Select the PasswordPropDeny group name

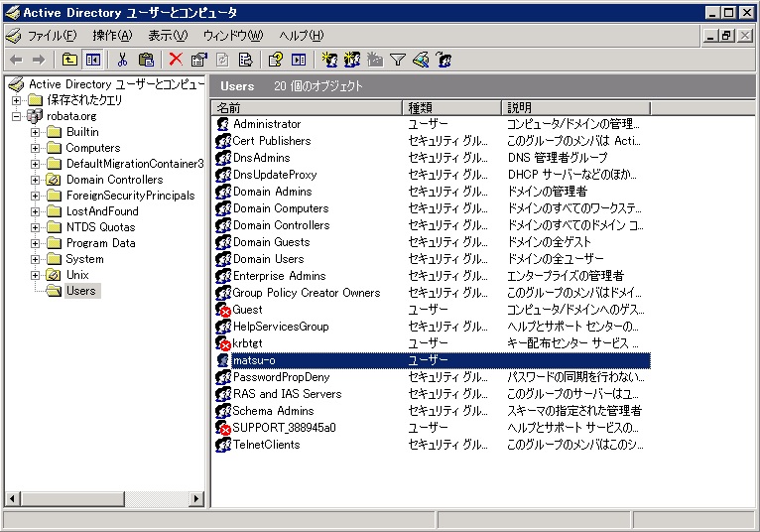point(281,377)
